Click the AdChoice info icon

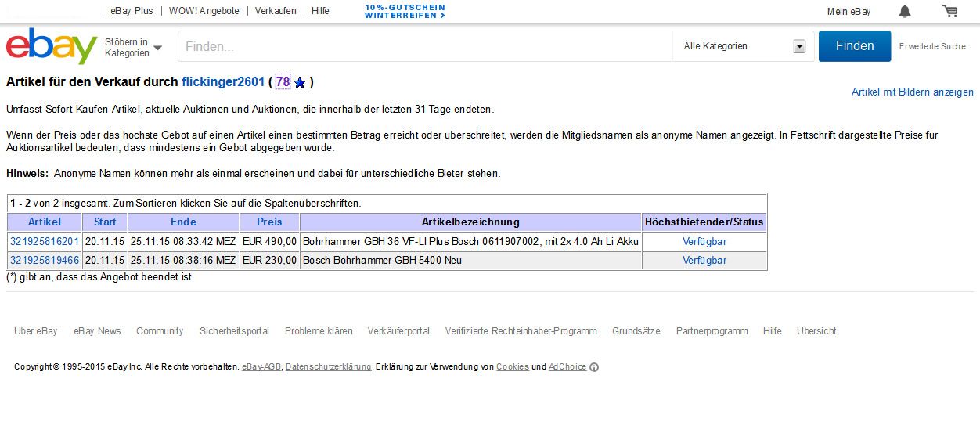click(x=594, y=367)
